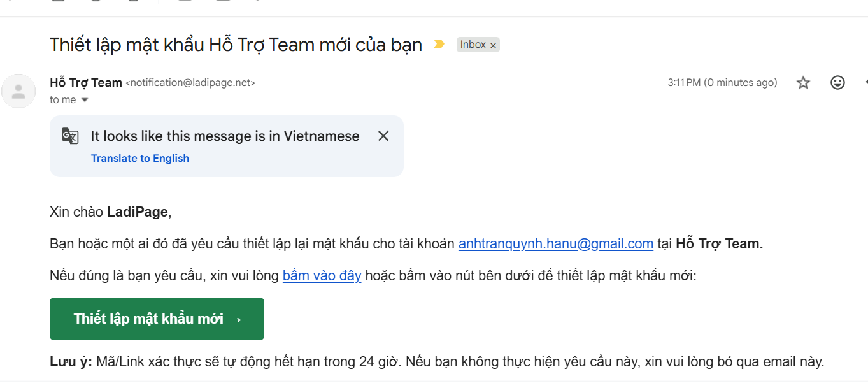The image size is (868, 388).
Task: Click the 'It looks like this message is in Vietnamese' text
Action: [x=225, y=136]
